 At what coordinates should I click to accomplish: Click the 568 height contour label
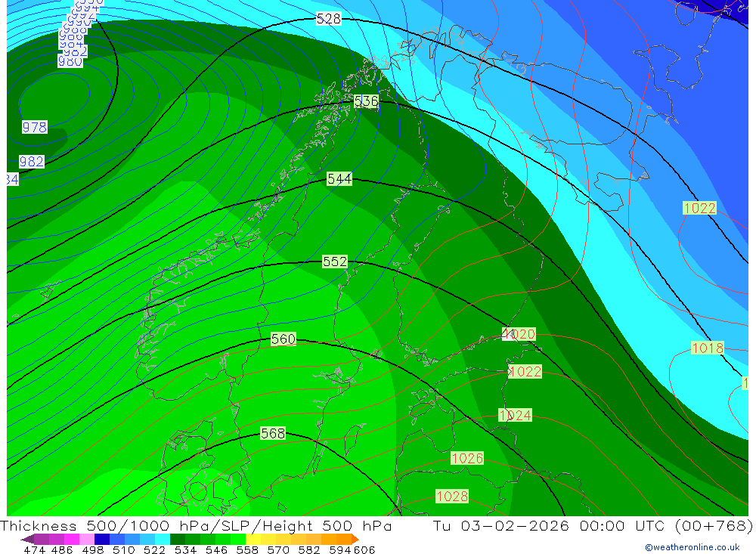[273, 434]
